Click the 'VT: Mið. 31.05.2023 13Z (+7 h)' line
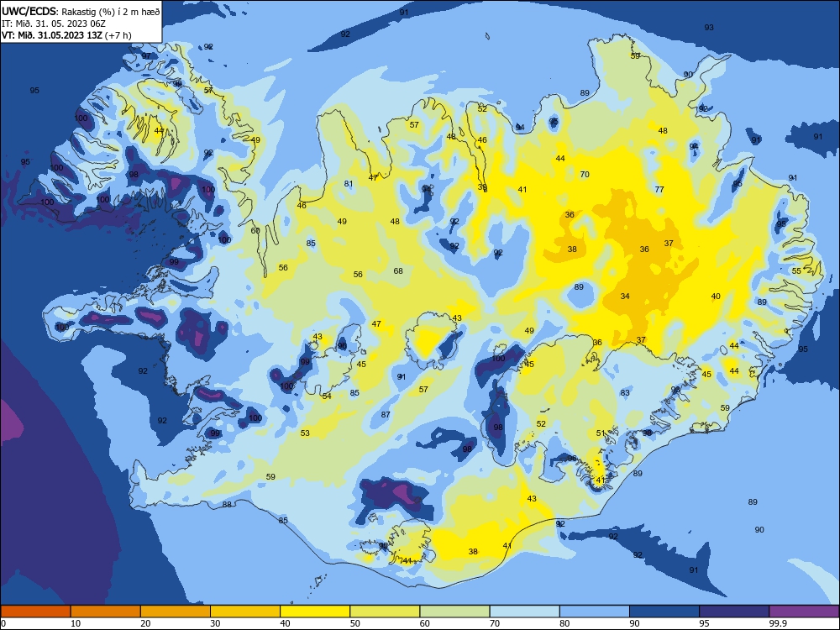 pos(66,35)
